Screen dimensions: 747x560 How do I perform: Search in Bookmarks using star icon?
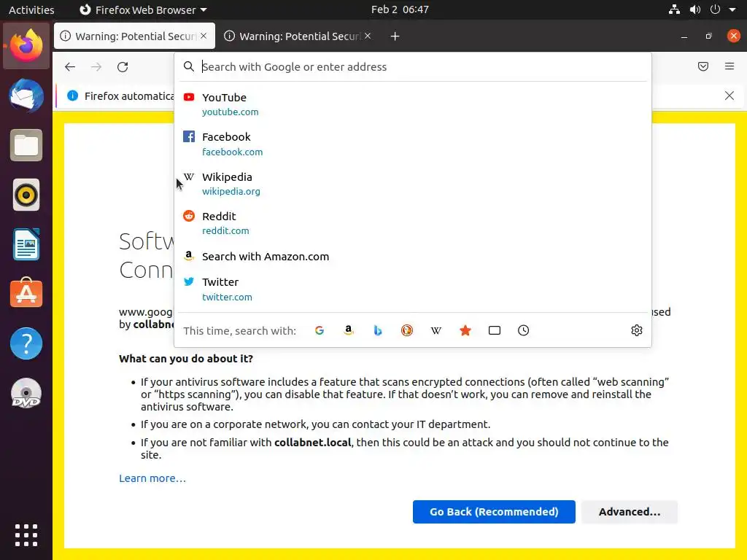465,330
